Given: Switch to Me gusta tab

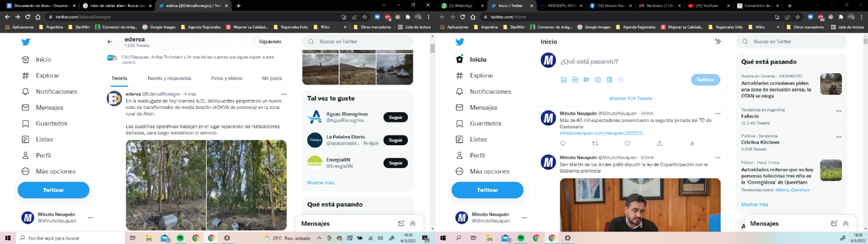Looking at the screenshot, I should coord(272,78).
